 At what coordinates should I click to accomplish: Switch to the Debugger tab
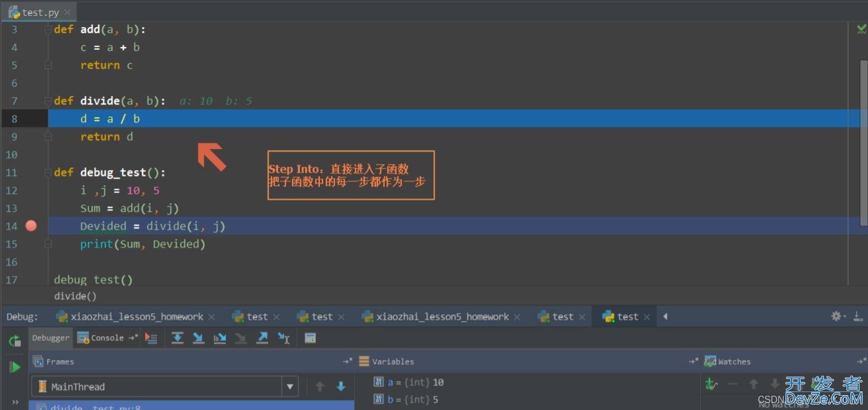(x=50, y=337)
